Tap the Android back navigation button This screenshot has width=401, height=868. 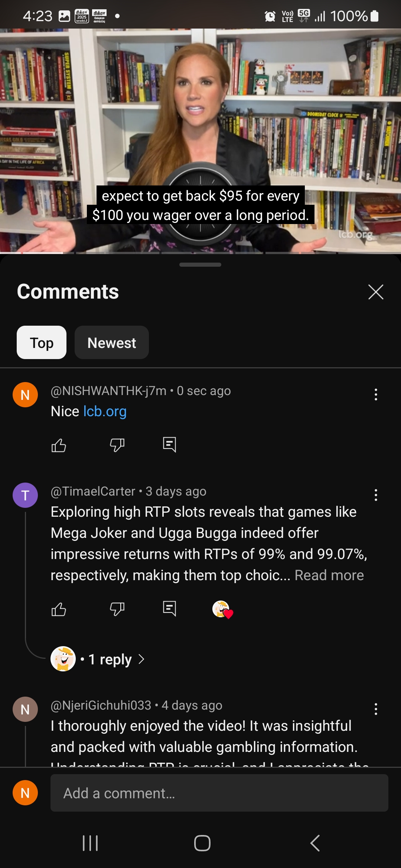pos(315,843)
